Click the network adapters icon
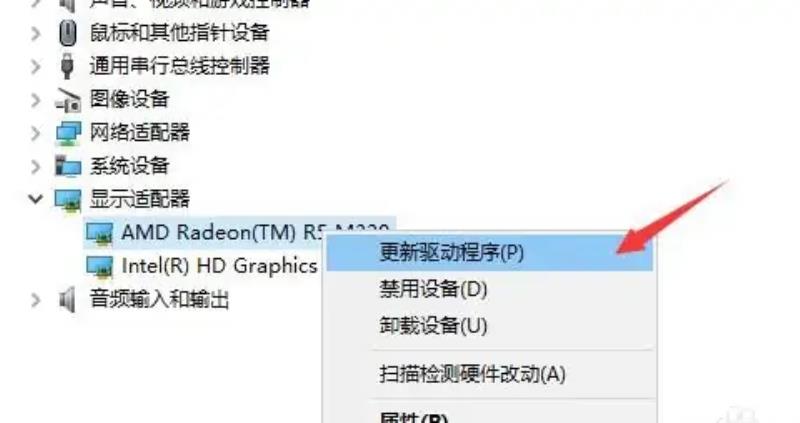The width and height of the screenshot is (800, 423). click(68, 133)
